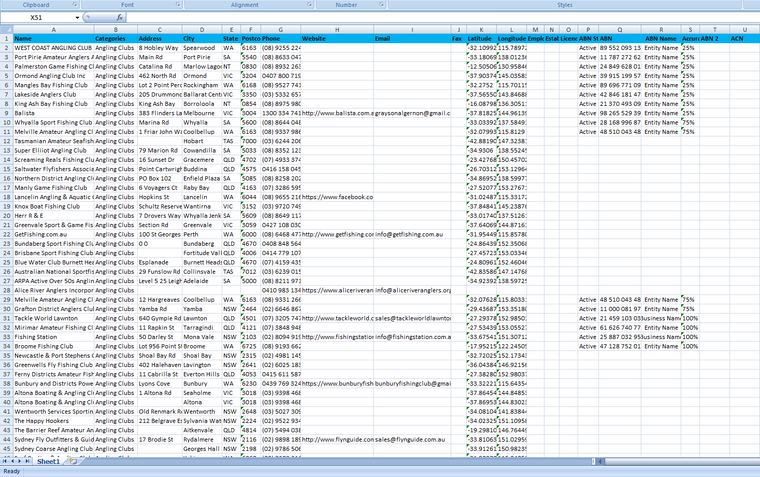The width and height of the screenshot is (760, 477).
Task: Click the Select All corner button
Action: click(6, 30)
